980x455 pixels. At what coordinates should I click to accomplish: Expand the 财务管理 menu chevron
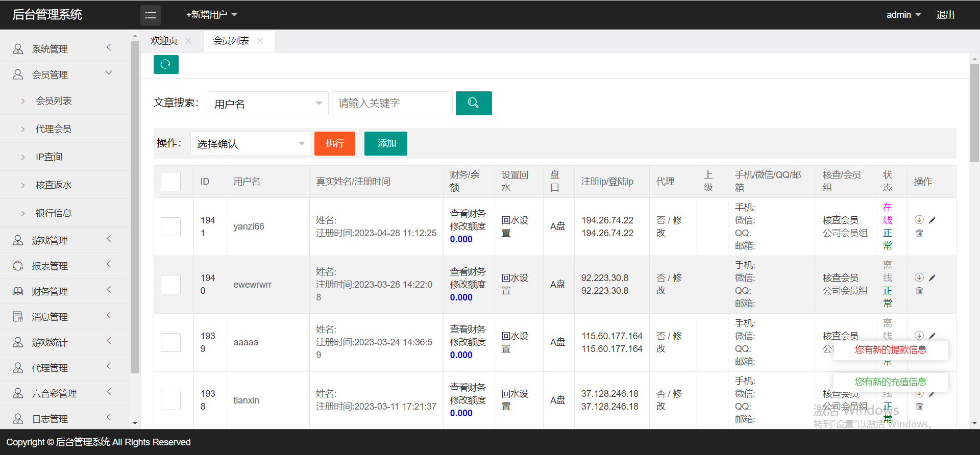(109, 290)
